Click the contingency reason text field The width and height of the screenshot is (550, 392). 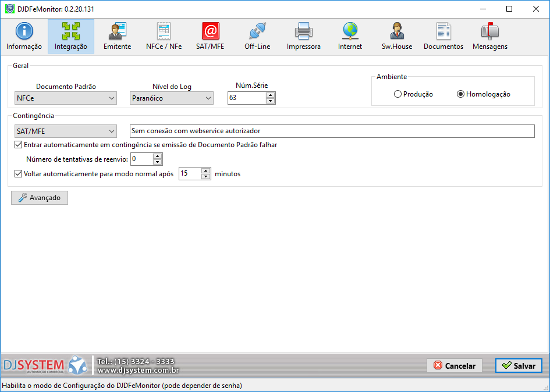(x=332, y=131)
